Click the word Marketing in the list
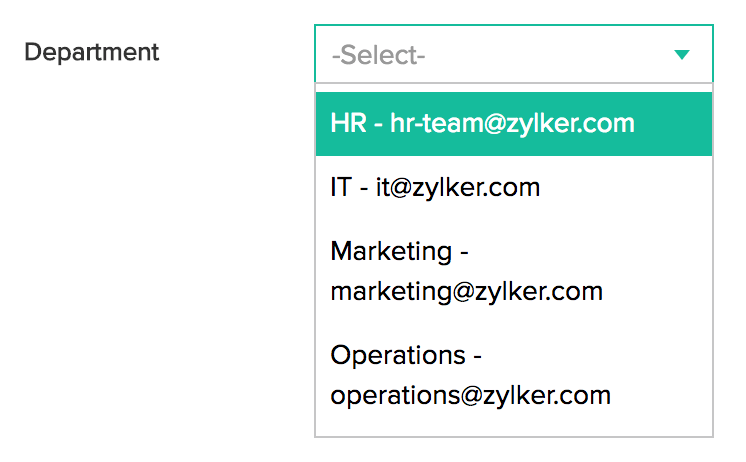Viewport: 746px width, 462px height. pos(391,250)
